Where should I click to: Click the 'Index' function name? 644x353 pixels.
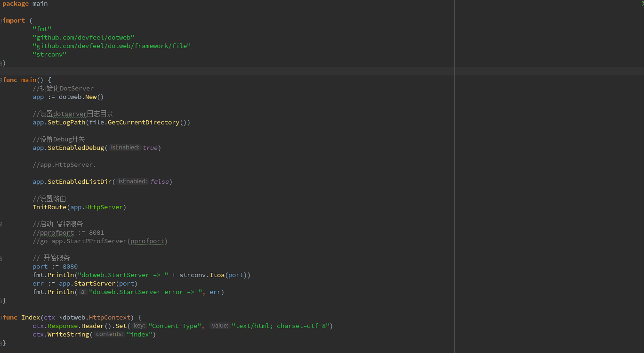click(x=31, y=317)
